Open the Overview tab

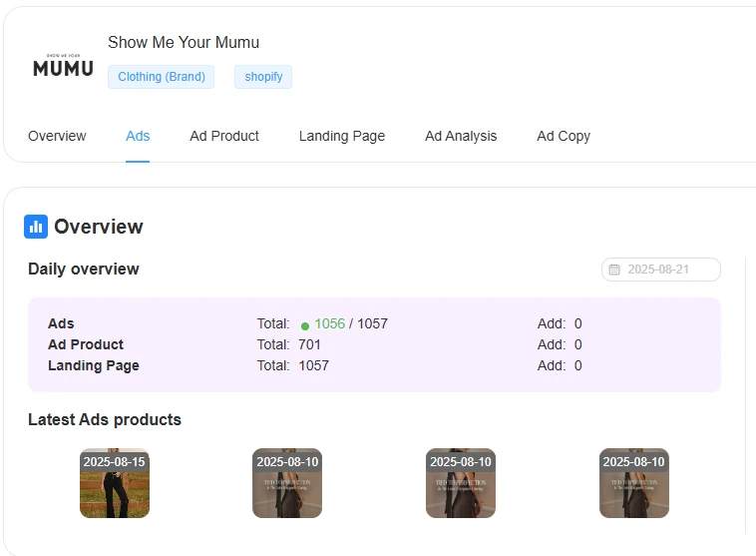(x=57, y=136)
